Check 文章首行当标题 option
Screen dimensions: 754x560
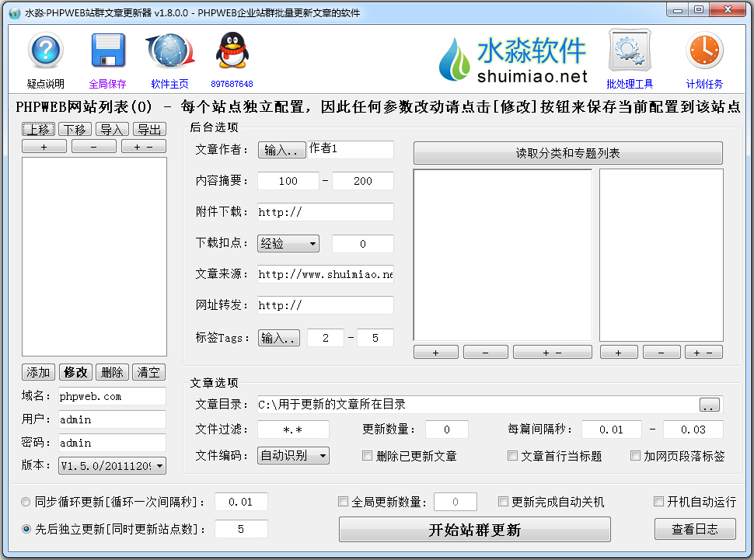512,456
